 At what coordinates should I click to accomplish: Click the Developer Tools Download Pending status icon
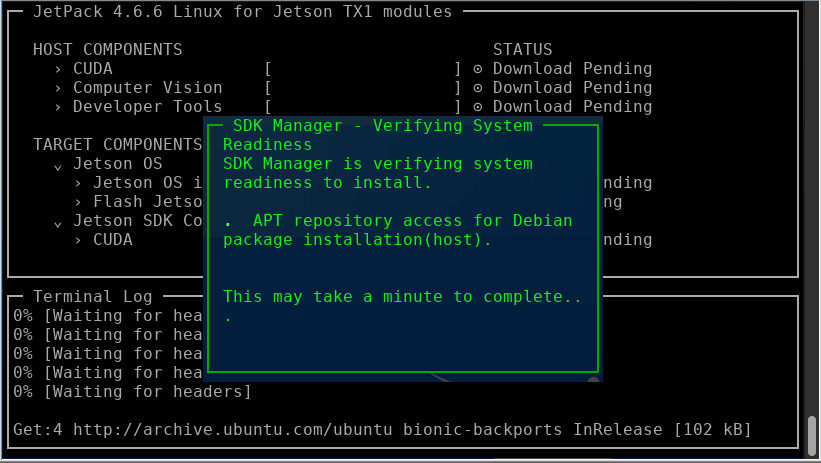[478, 107]
